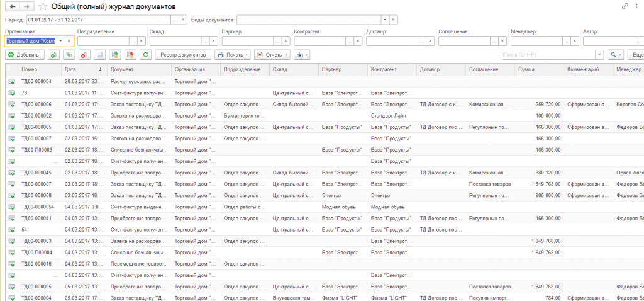Refresh the list with the green circular arrow
The width and height of the screenshot is (644, 301).
tap(146, 54)
